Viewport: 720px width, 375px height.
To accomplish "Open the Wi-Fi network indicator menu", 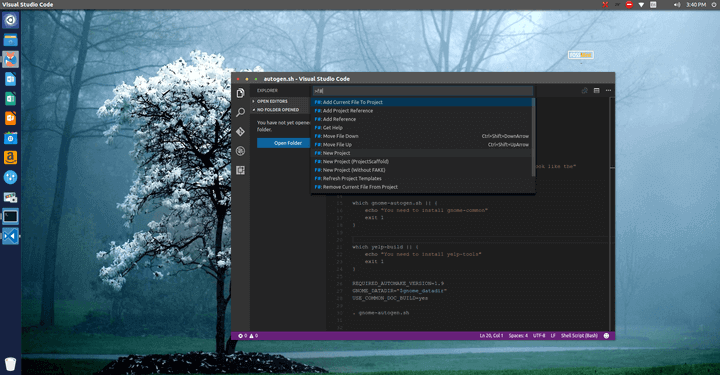I will click(x=641, y=5).
